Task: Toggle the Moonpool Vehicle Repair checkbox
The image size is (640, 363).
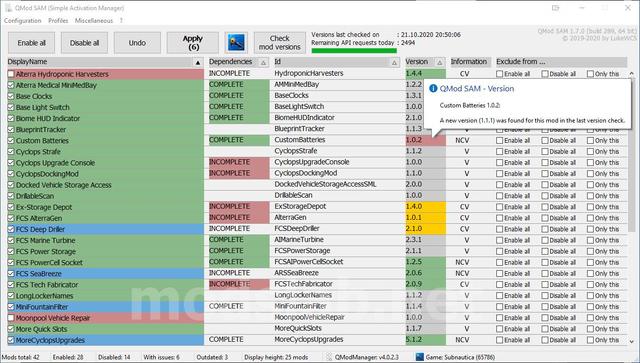Action: click(11, 318)
